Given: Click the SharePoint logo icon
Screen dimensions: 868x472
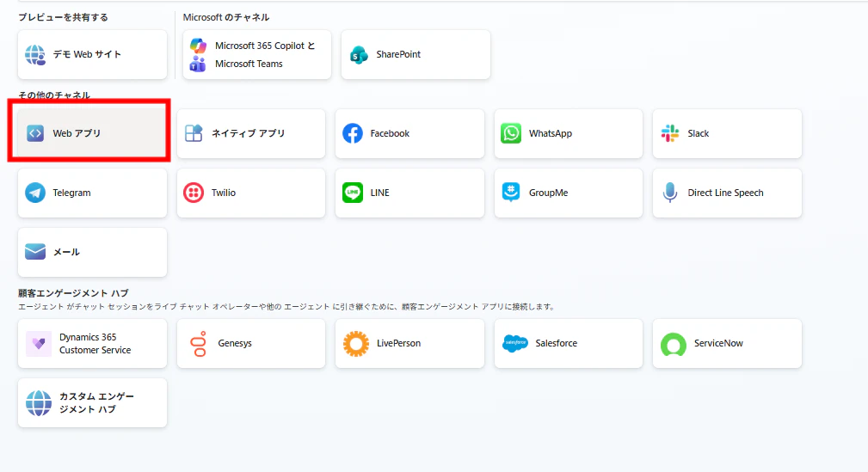Looking at the screenshot, I should click(x=360, y=55).
